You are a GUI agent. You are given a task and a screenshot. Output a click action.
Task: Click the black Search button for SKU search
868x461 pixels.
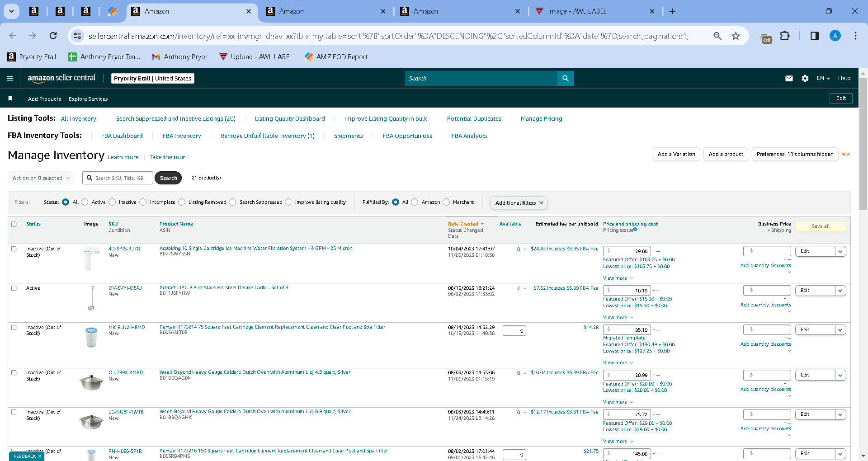coord(168,178)
